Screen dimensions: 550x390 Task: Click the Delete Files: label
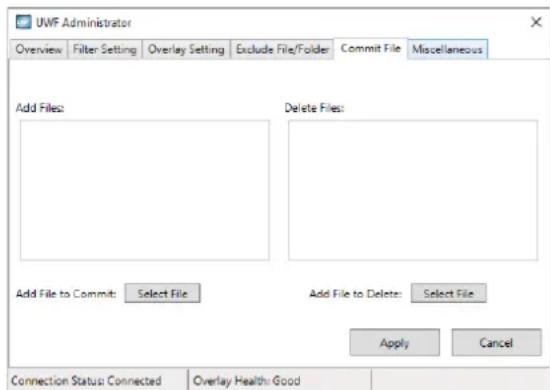click(314, 108)
